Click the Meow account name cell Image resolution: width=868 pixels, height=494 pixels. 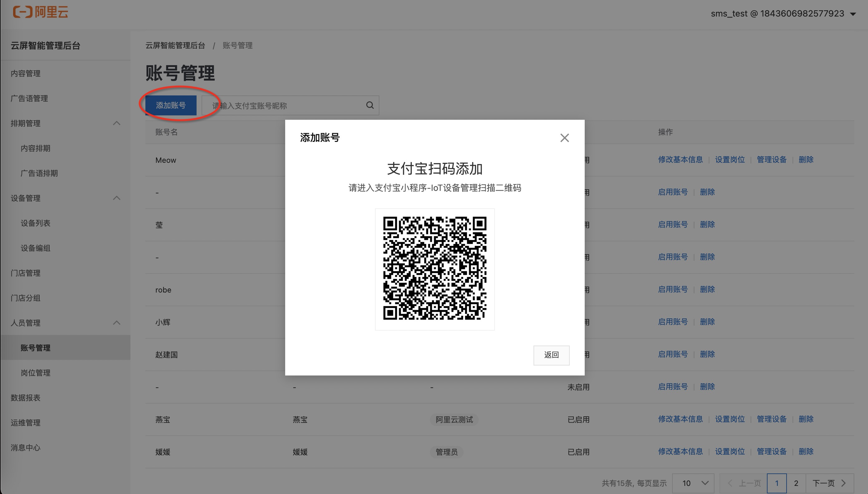[x=166, y=160]
